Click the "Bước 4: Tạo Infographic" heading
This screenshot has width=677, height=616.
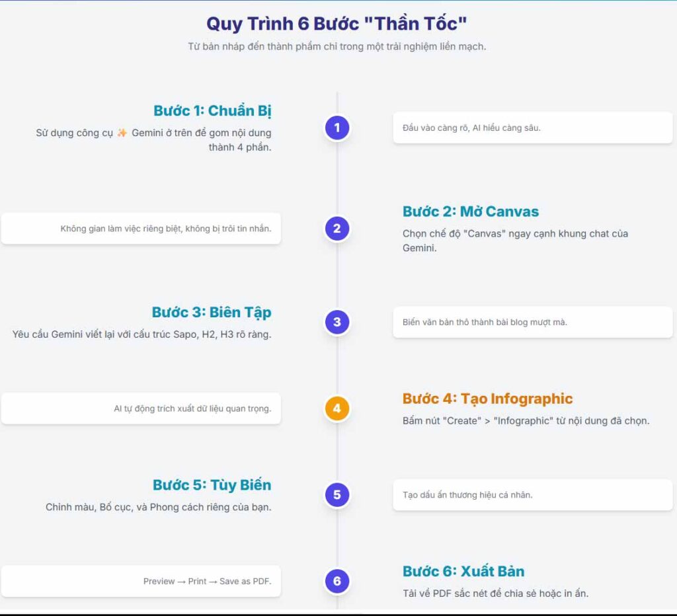coord(487,399)
